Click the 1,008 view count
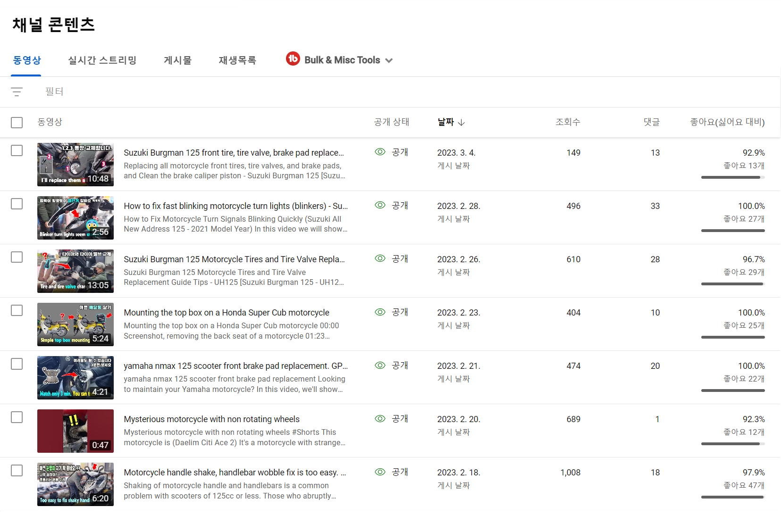This screenshot has height=532, width=781. (x=570, y=473)
